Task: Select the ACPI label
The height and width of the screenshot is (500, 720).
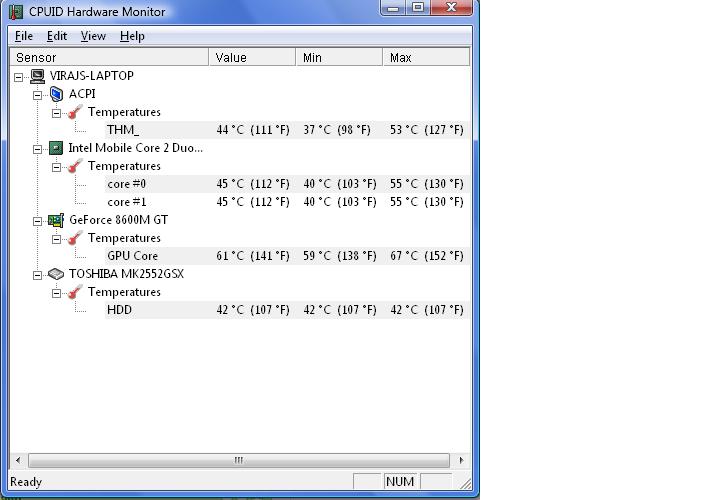Action: tap(82, 94)
